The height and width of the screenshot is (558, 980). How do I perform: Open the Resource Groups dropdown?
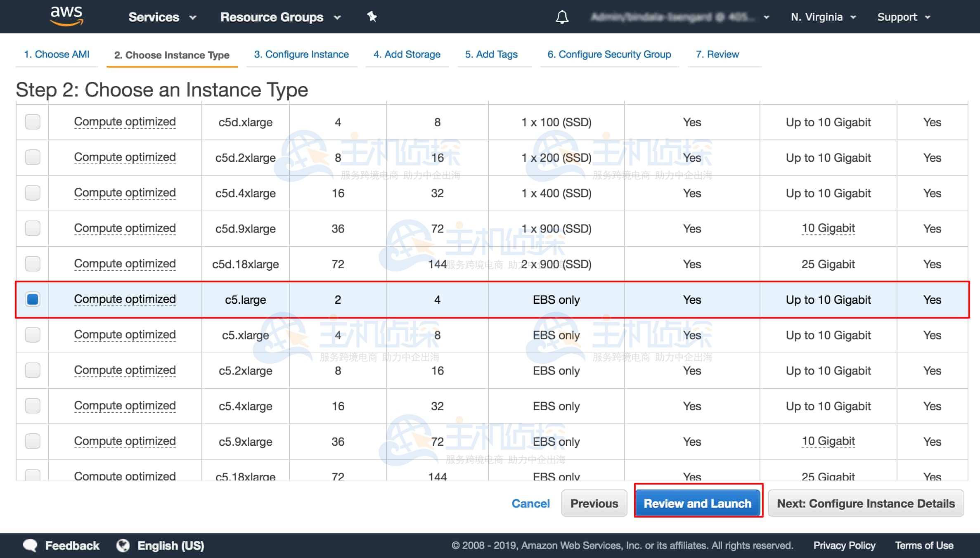pyautogui.click(x=280, y=17)
